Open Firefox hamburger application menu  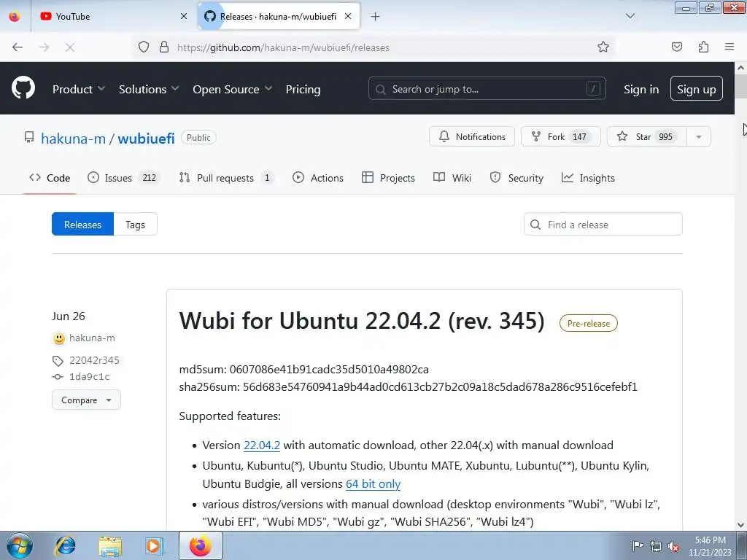point(729,47)
